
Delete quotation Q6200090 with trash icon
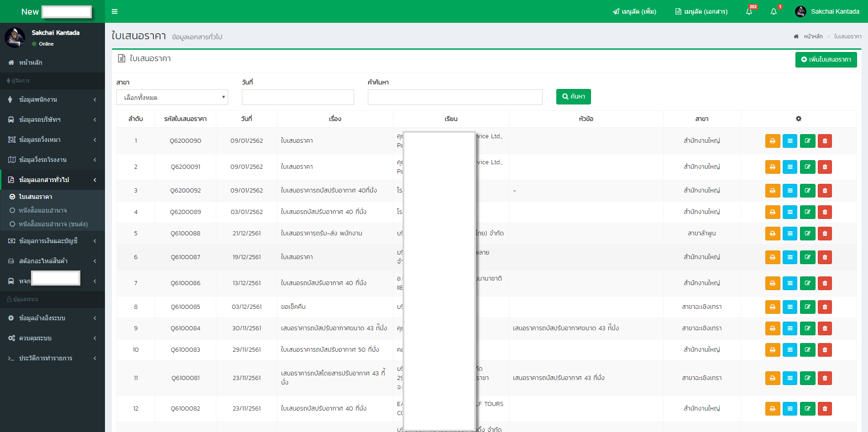point(825,141)
